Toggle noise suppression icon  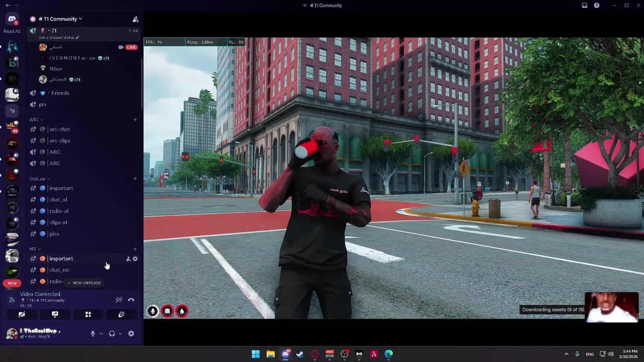coord(119,300)
